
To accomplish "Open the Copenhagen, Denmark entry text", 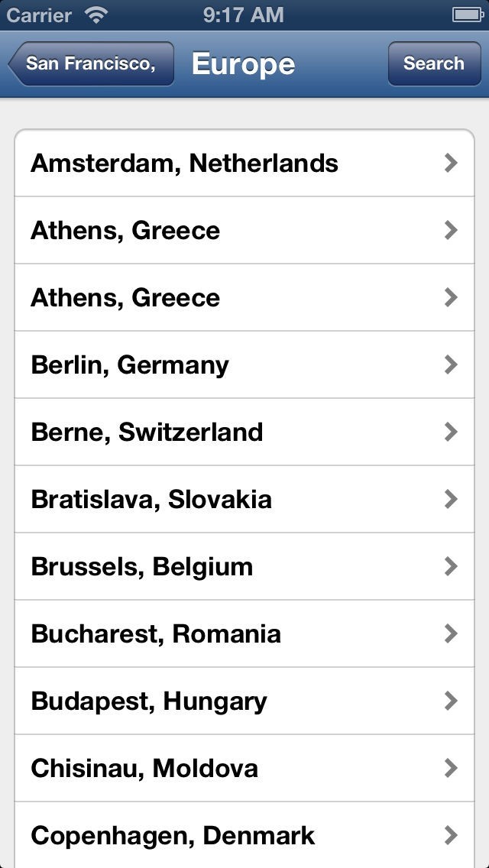I will click(173, 836).
